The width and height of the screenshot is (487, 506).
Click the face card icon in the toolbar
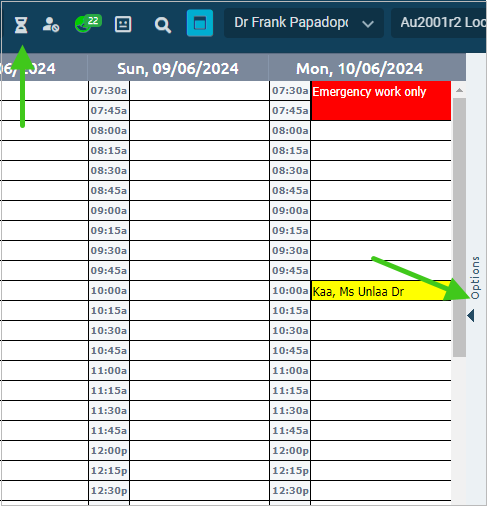pos(123,24)
